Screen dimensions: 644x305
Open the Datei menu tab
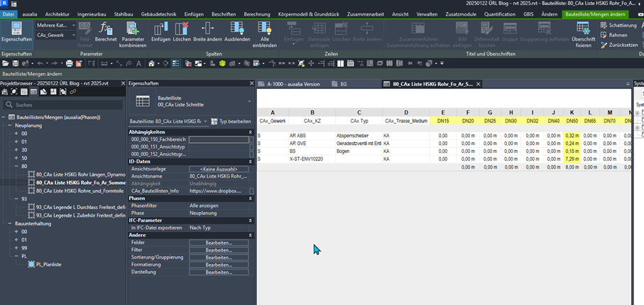pyautogui.click(x=8, y=14)
